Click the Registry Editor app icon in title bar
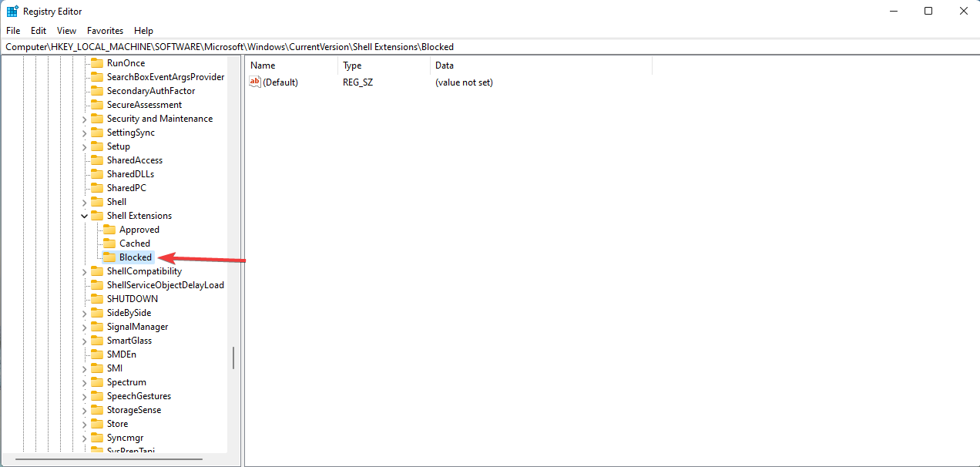 pyautogui.click(x=12, y=12)
